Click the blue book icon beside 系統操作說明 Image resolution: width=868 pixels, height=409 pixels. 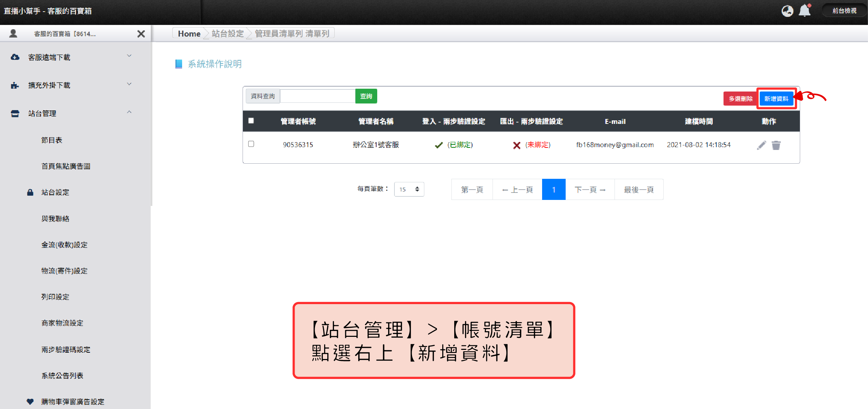pyautogui.click(x=179, y=64)
